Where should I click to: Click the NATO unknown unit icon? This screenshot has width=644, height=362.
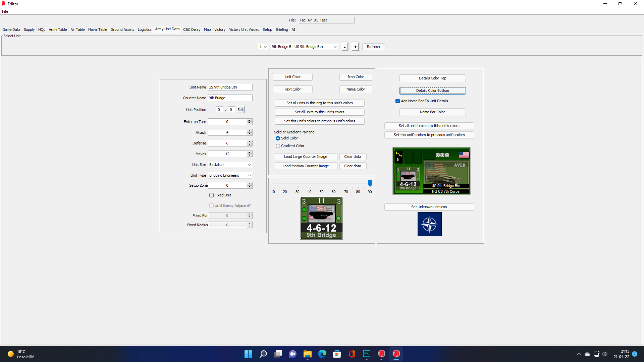[429, 224]
